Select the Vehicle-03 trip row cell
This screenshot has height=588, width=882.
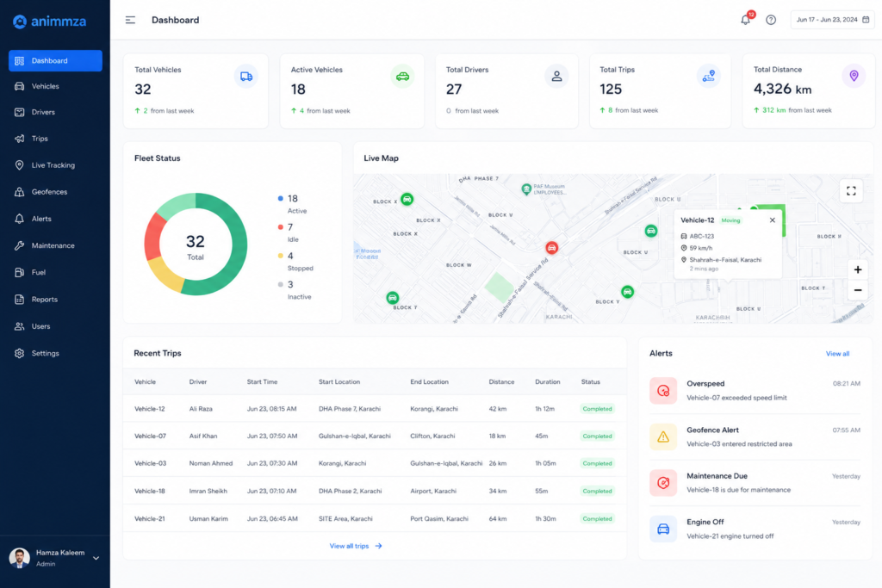(150, 464)
